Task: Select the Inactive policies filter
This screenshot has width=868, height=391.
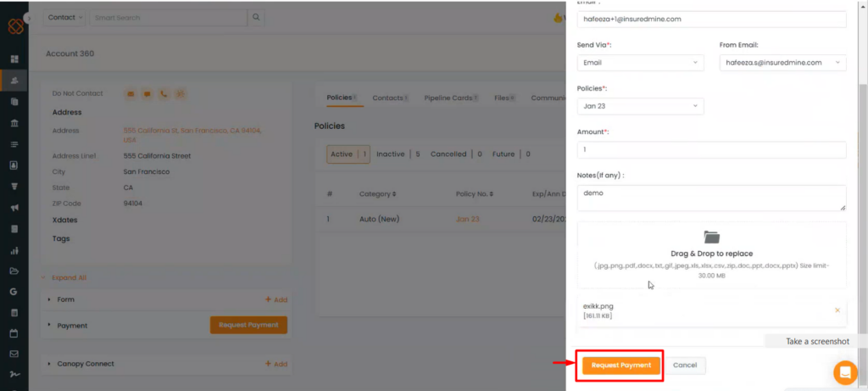Action: click(398, 154)
